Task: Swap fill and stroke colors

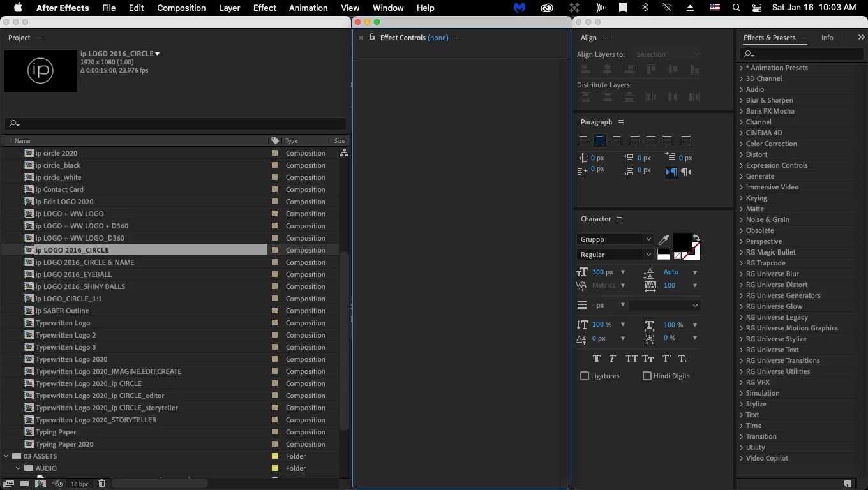Action: click(696, 237)
